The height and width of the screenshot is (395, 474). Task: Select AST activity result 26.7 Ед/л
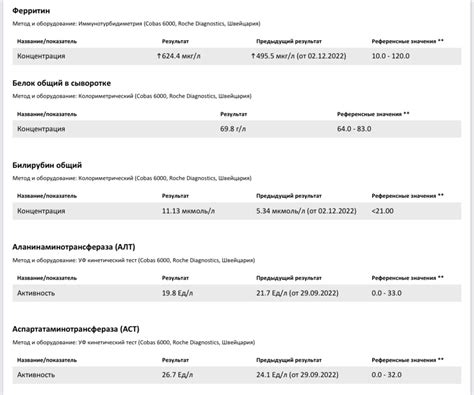177,375
